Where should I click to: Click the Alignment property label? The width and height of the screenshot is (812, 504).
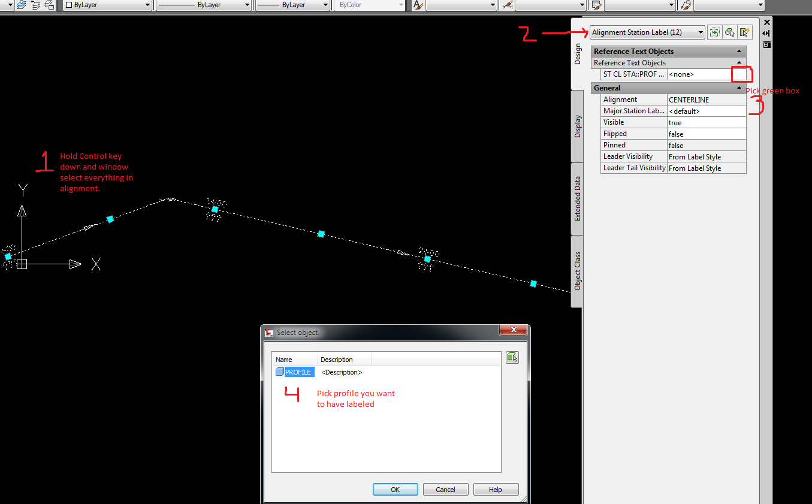pyautogui.click(x=634, y=100)
